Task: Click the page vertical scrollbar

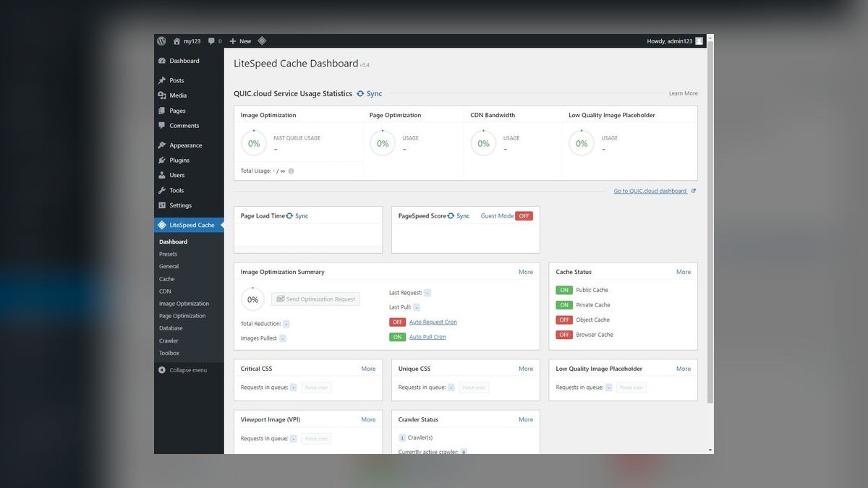Action: pos(710,221)
